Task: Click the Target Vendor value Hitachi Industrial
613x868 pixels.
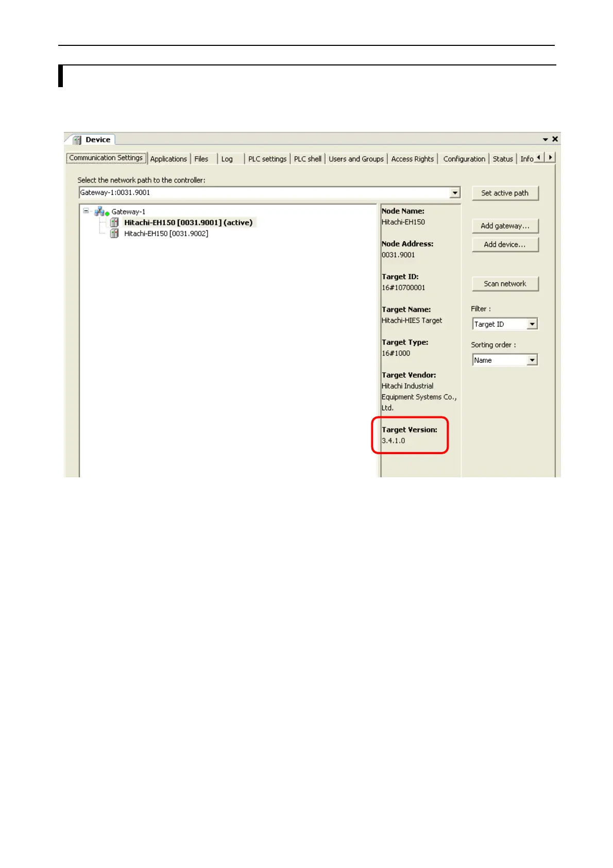Action: point(407,386)
